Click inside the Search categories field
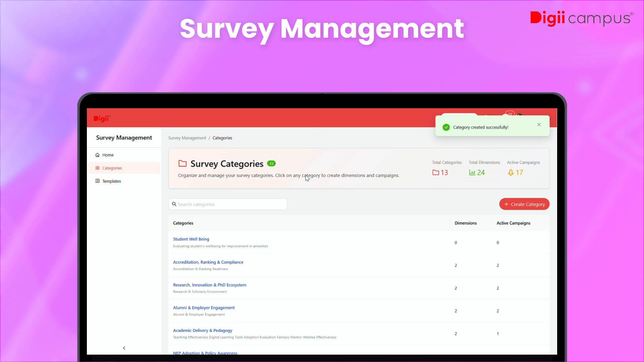Viewport: 644px width, 362px height. [228, 204]
